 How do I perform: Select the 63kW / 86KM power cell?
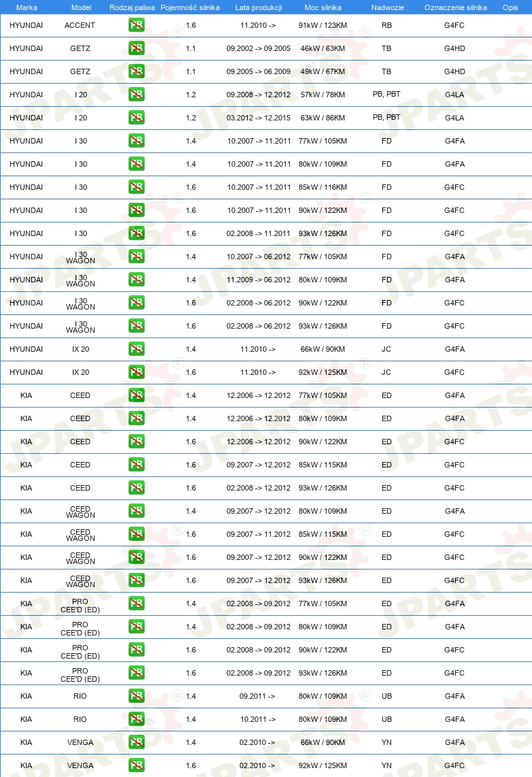(323, 118)
